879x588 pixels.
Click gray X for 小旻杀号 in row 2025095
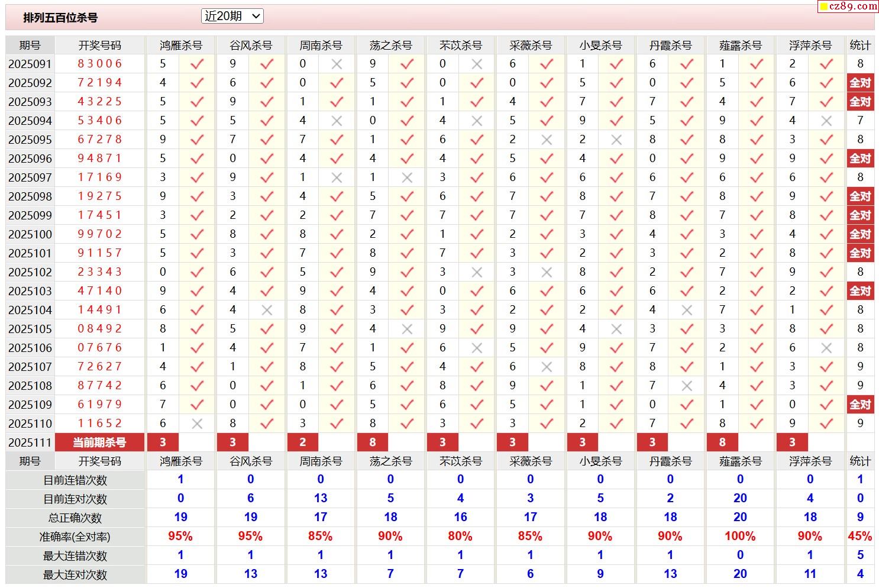click(616, 140)
